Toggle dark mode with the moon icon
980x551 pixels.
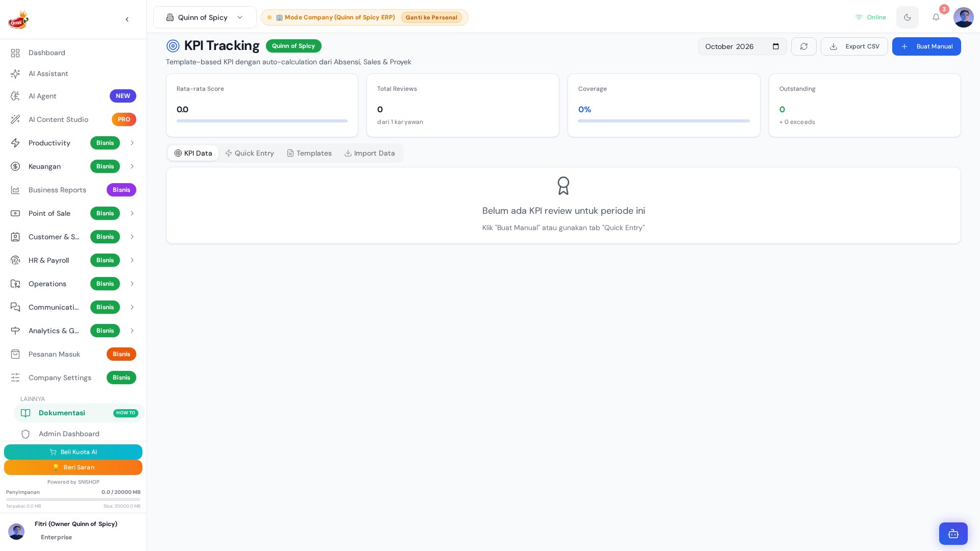point(908,17)
